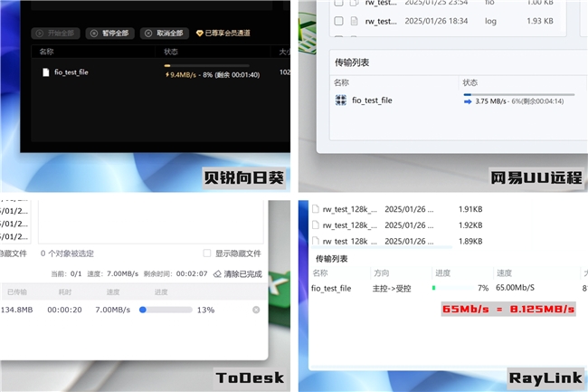Click the fio_test_file file icon in the Sunlogin list

tap(46, 72)
